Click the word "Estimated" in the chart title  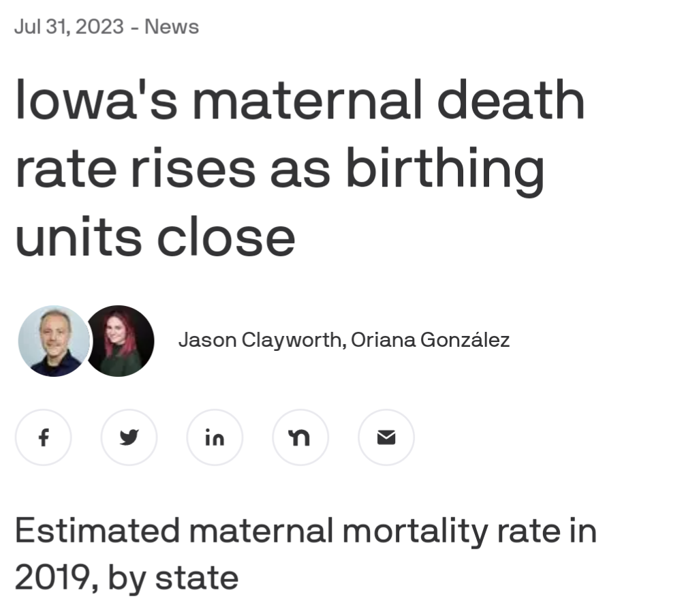(x=97, y=531)
